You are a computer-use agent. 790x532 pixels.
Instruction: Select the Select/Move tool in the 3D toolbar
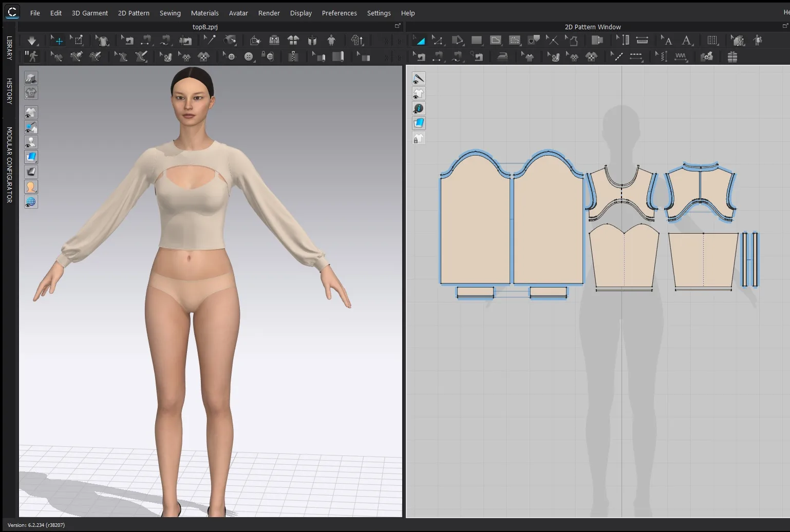[57, 40]
